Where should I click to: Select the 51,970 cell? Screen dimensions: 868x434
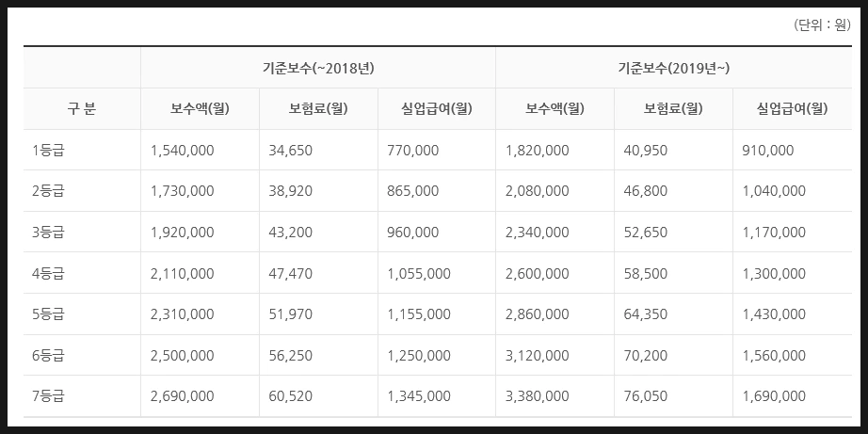(x=318, y=313)
